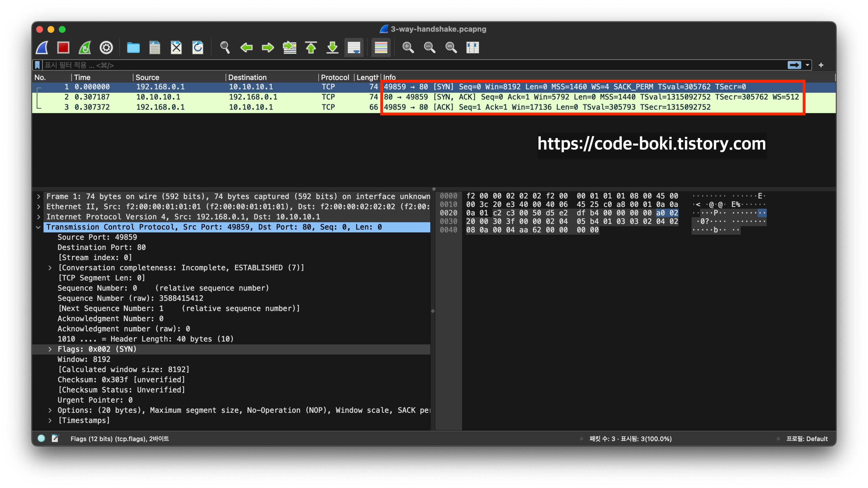This screenshot has height=488, width=868.
Task: Click the green restart capture icon
Action: 84,47
